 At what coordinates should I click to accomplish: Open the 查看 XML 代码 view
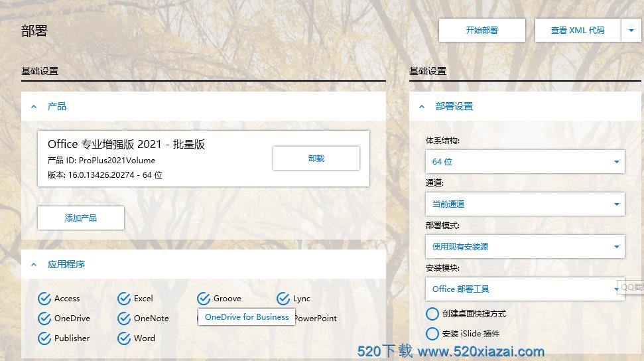click(578, 30)
